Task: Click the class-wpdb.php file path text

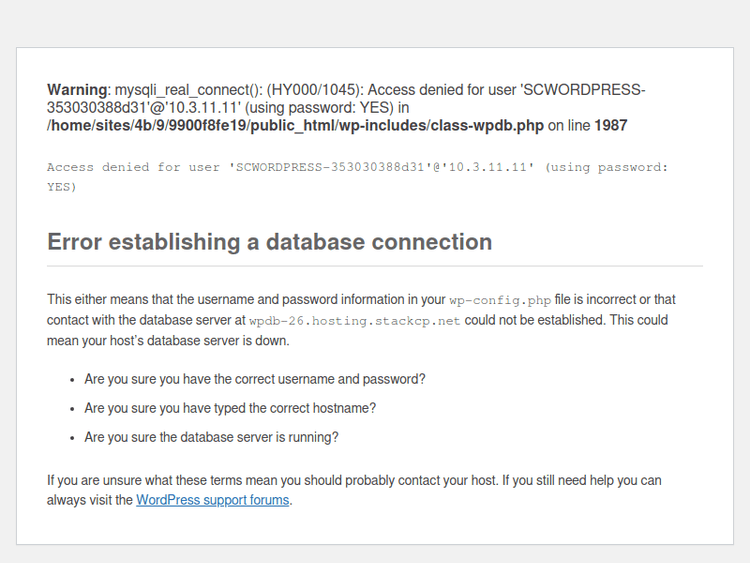Action: click(295, 126)
